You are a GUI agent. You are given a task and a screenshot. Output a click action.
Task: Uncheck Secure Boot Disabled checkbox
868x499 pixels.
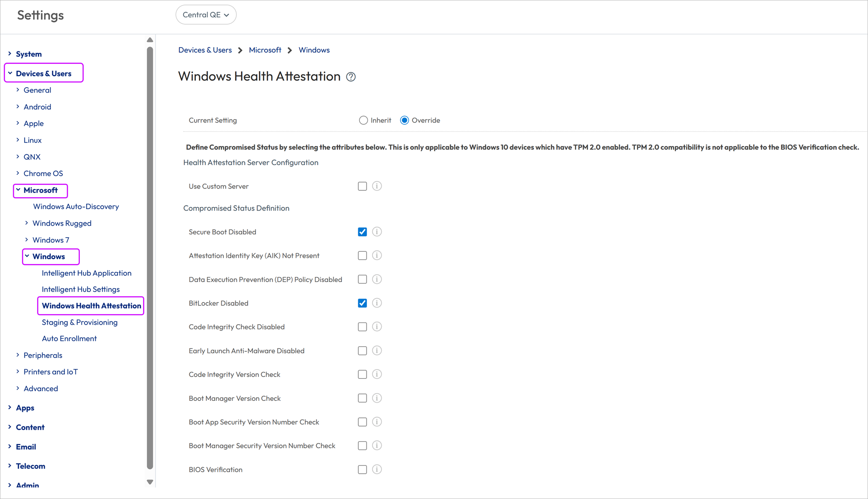click(x=362, y=232)
